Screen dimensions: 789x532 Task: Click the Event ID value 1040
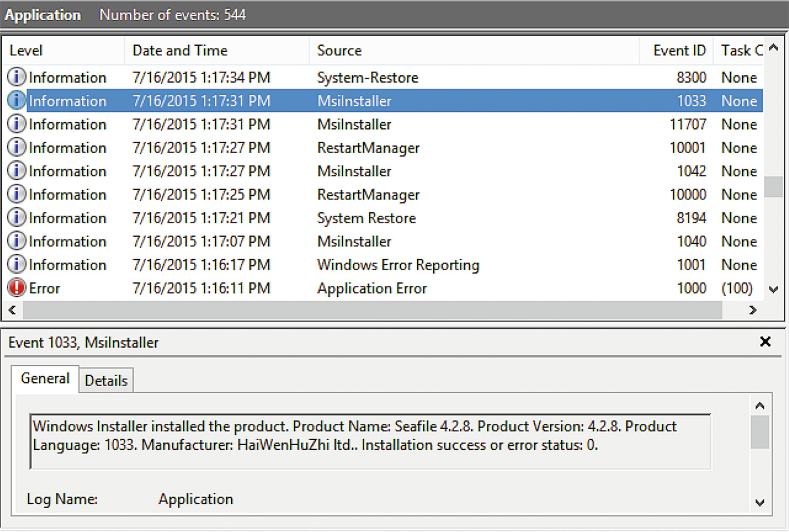click(691, 241)
